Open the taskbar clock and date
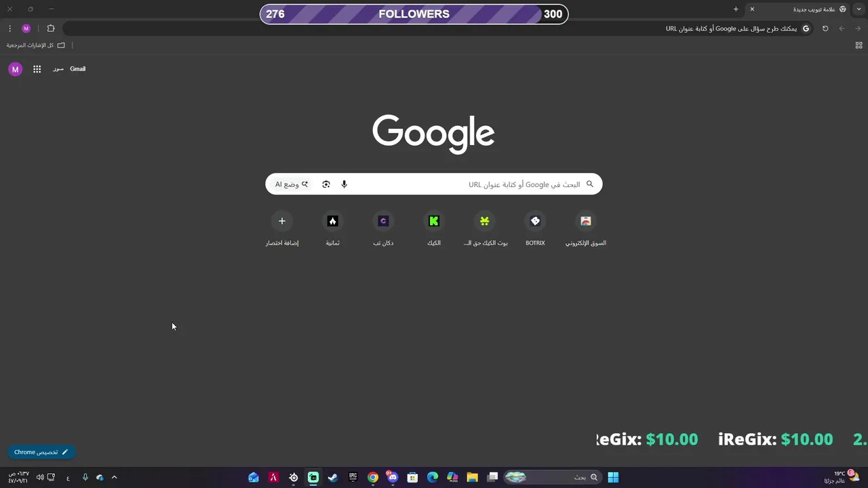This screenshot has width=868, height=488. 18,477
